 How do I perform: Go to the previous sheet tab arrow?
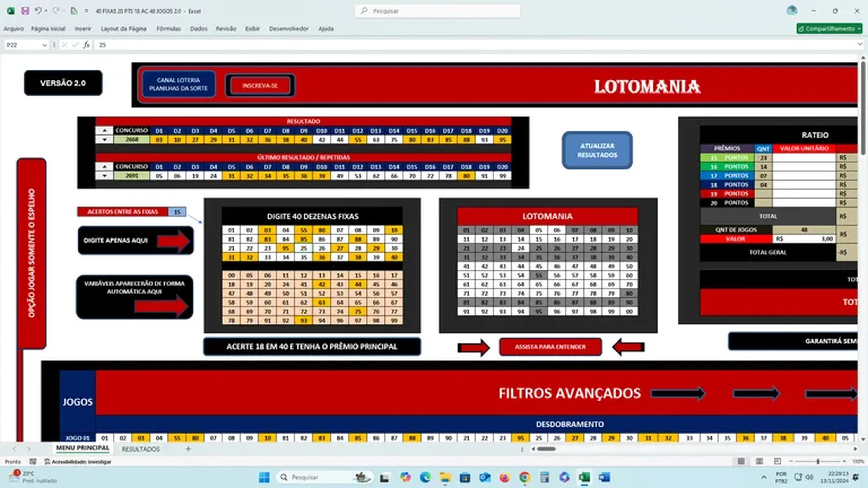coord(14,449)
